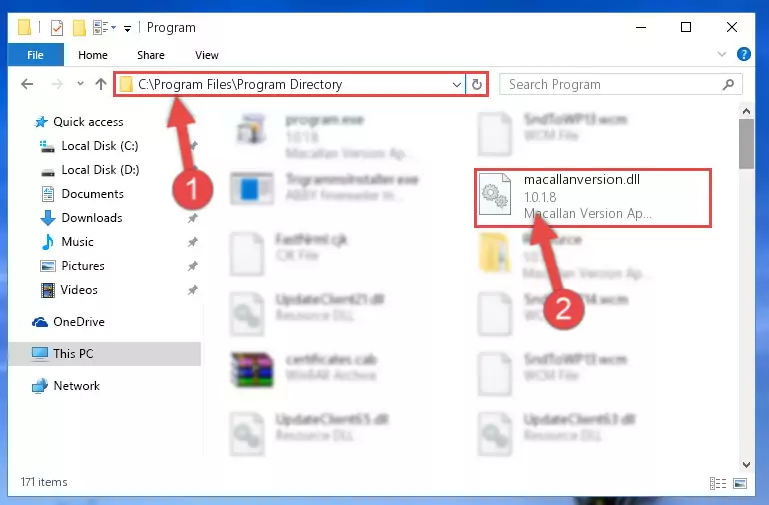Click the scrollbar down arrow
Image resolution: width=769 pixels, height=505 pixels.
pos(746,464)
